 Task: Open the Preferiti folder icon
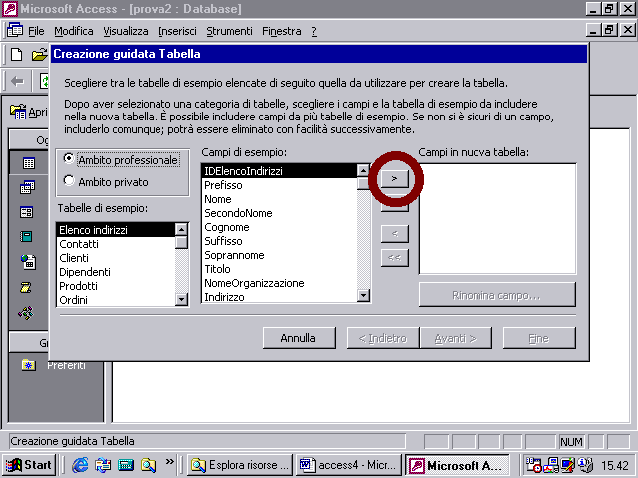click(x=28, y=365)
